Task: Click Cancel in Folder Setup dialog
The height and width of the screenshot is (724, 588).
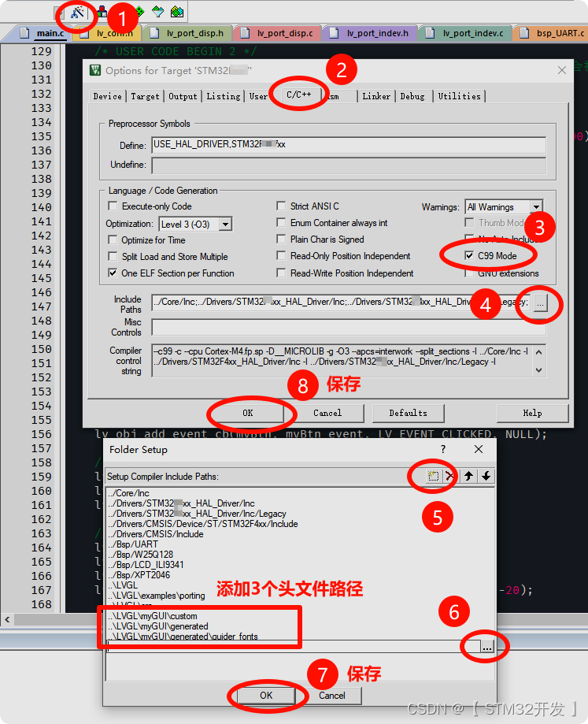Action: tap(332, 696)
